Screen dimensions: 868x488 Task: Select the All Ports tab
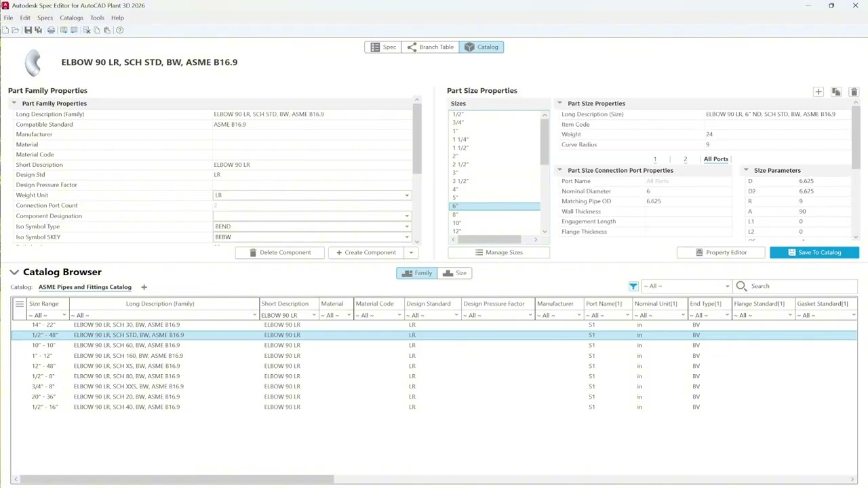716,159
